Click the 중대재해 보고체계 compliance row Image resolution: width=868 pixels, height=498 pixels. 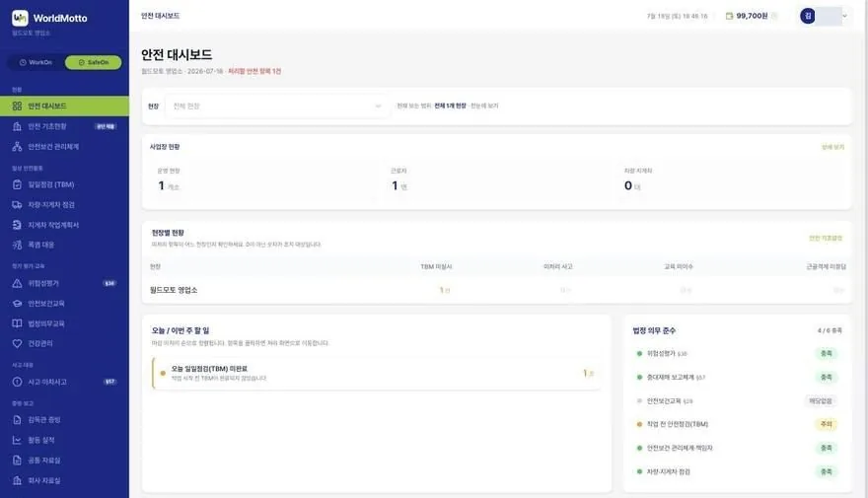737,378
